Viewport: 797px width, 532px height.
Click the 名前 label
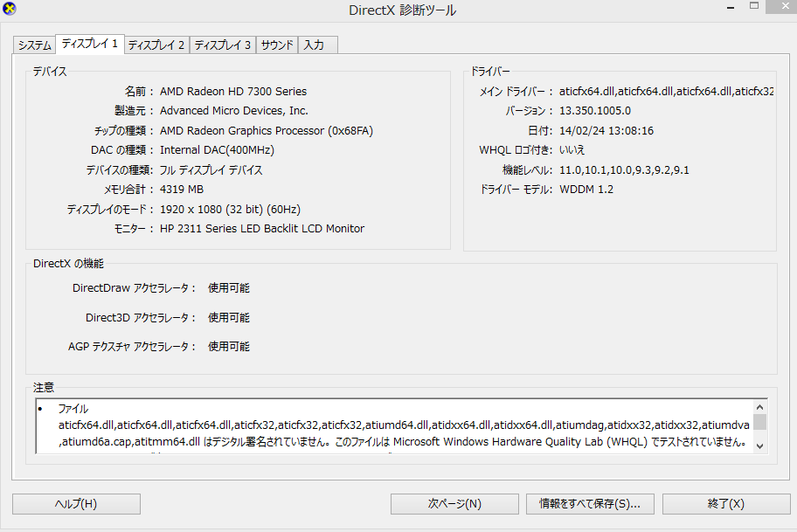click(x=139, y=92)
